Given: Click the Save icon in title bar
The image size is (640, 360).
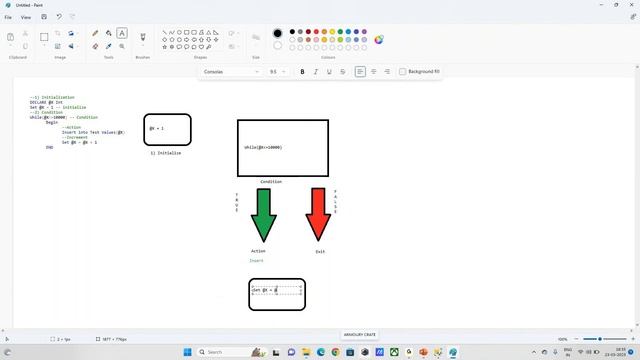Looking at the screenshot, I should pos(44,17).
